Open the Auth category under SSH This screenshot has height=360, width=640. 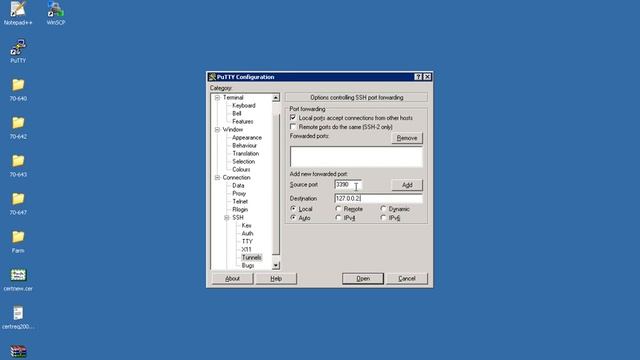[x=247, y=233]
